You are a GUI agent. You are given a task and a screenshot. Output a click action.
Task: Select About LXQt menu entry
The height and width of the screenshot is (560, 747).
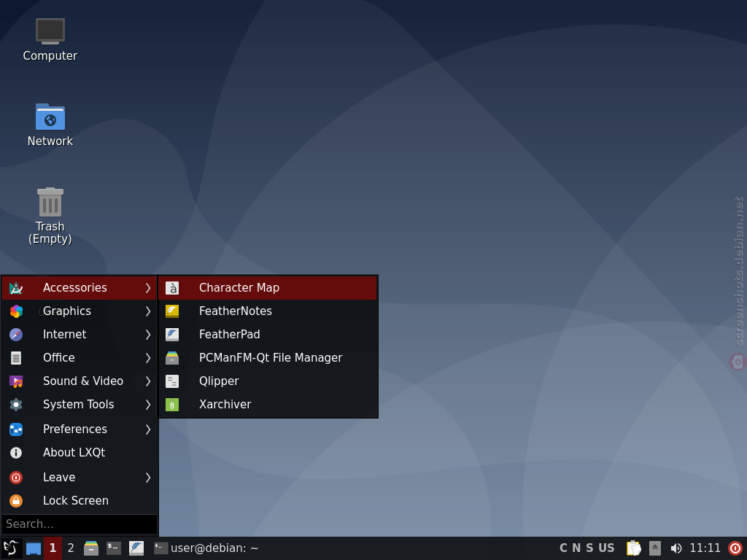point(80,452)
